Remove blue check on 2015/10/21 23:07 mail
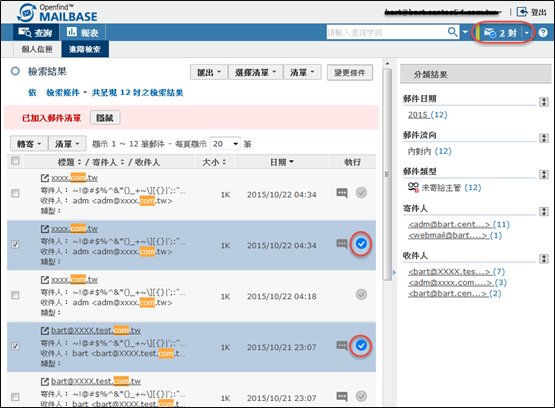The height and width of the screenshot is (408, 555). (x=361, y=345)
